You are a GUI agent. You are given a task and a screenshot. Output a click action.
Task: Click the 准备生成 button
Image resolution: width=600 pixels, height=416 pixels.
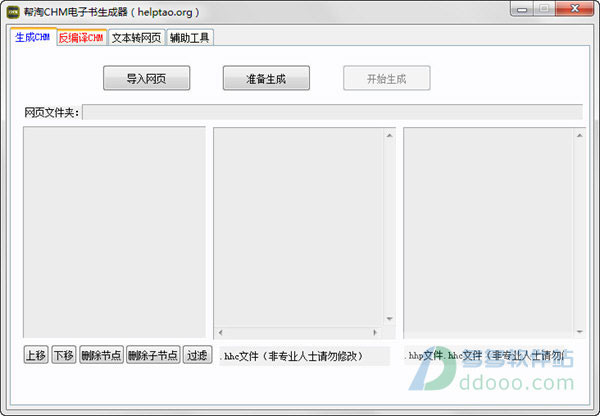tap(266, 78)
